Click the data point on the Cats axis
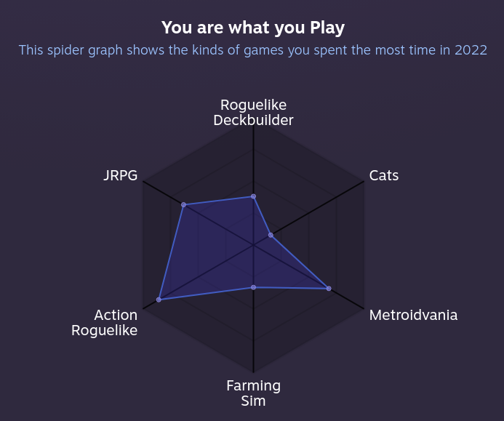 pos(271,235)
